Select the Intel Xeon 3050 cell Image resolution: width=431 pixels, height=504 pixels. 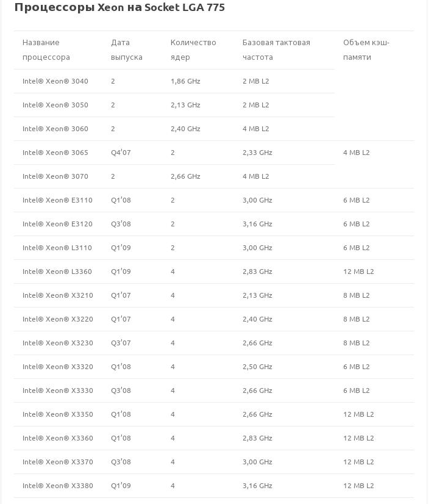(55, 105)
